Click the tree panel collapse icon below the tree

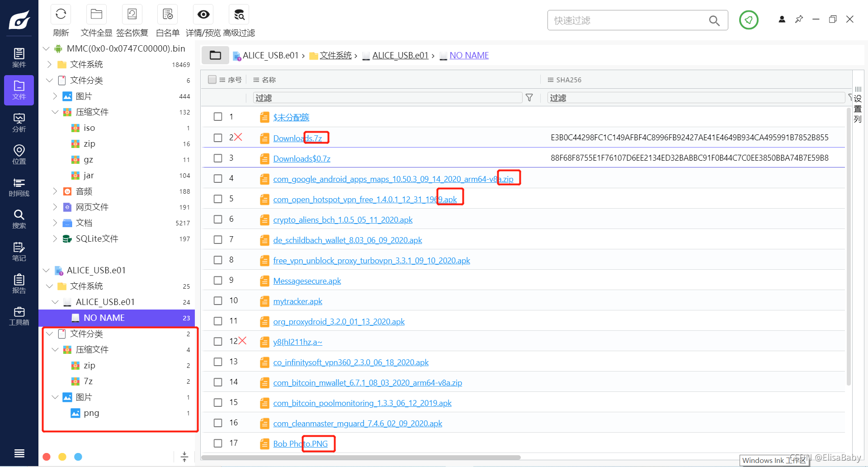click(184, 457)
